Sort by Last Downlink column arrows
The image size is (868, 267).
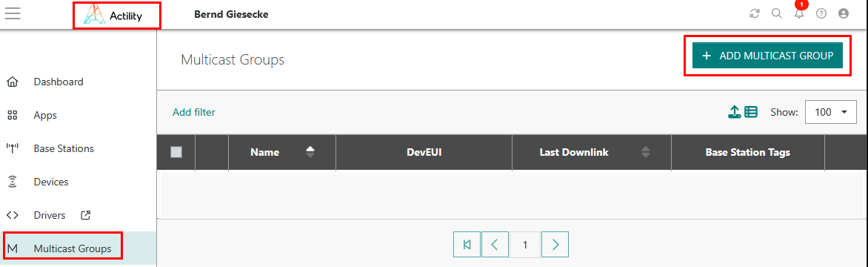click(646, 152)
